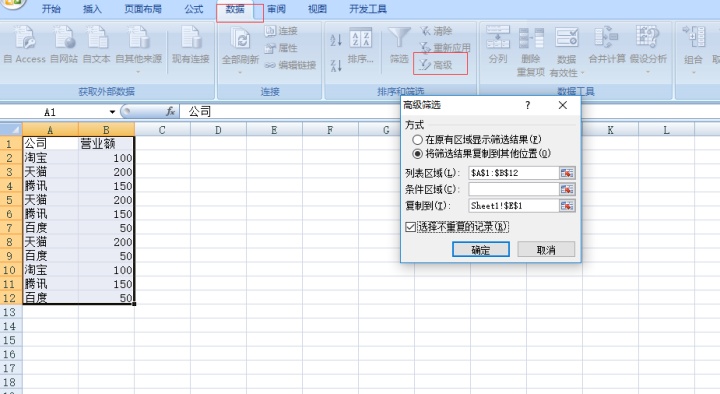
Task: Select 将筛选结果复制到其他位置 radio option
Action: [417, 154]
